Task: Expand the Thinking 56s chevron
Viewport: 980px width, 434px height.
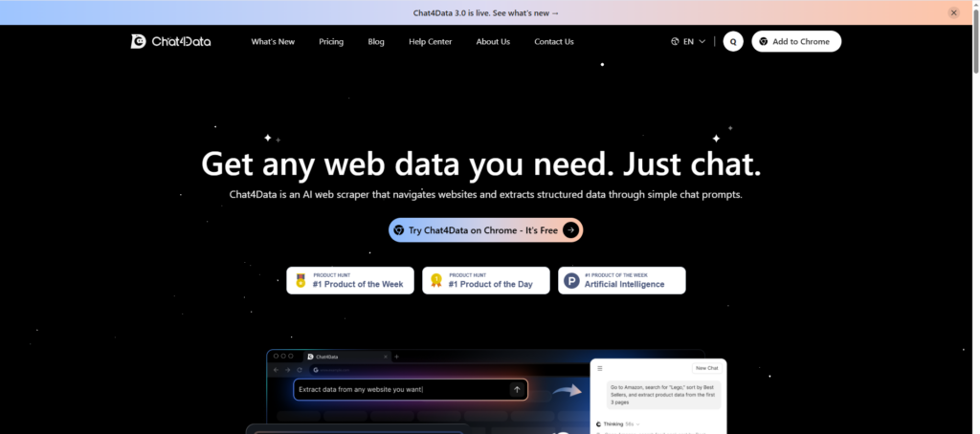Action: coord(637,424)
